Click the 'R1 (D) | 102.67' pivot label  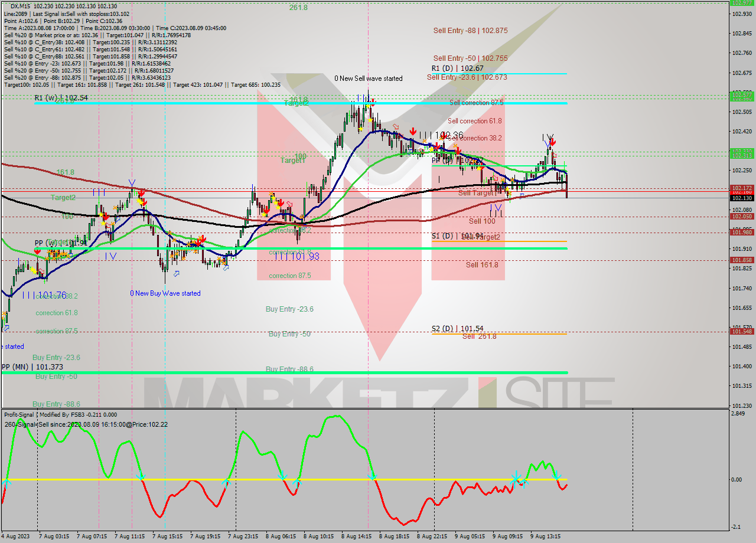[x=457, y=68]
